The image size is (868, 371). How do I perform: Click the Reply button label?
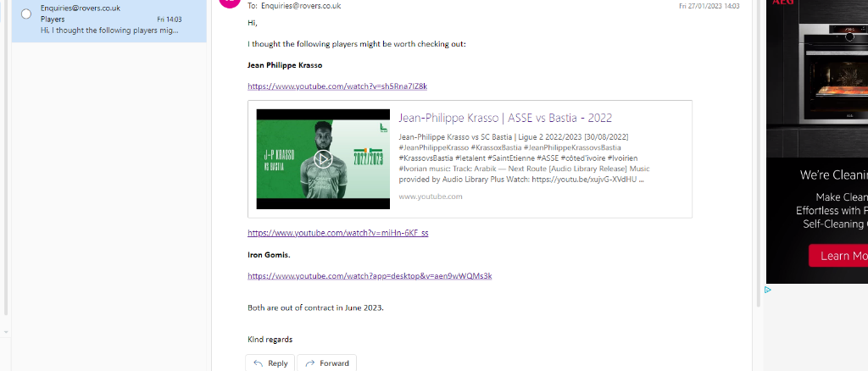(278, 363)
